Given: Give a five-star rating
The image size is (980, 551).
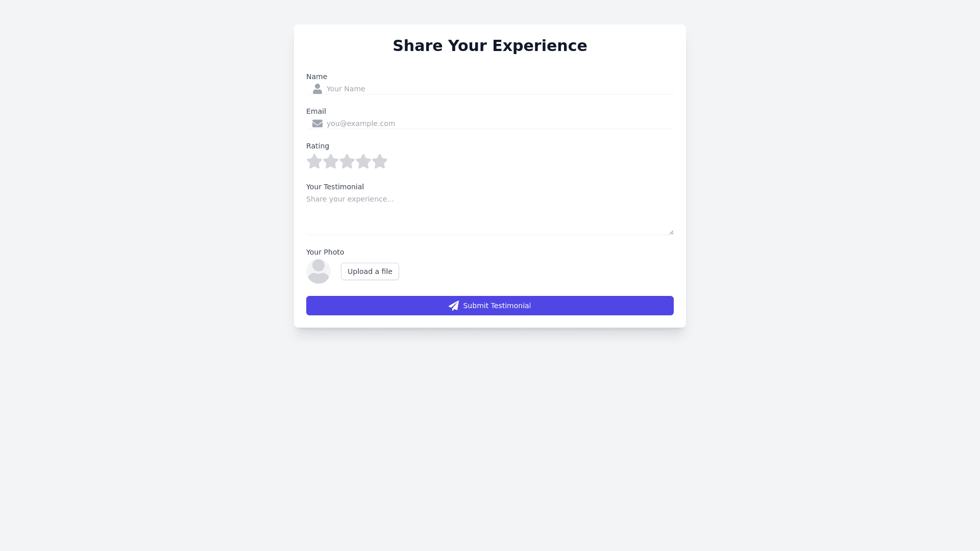Looking at the screenshot, I should pyautogui.click(x=380, y=162).
